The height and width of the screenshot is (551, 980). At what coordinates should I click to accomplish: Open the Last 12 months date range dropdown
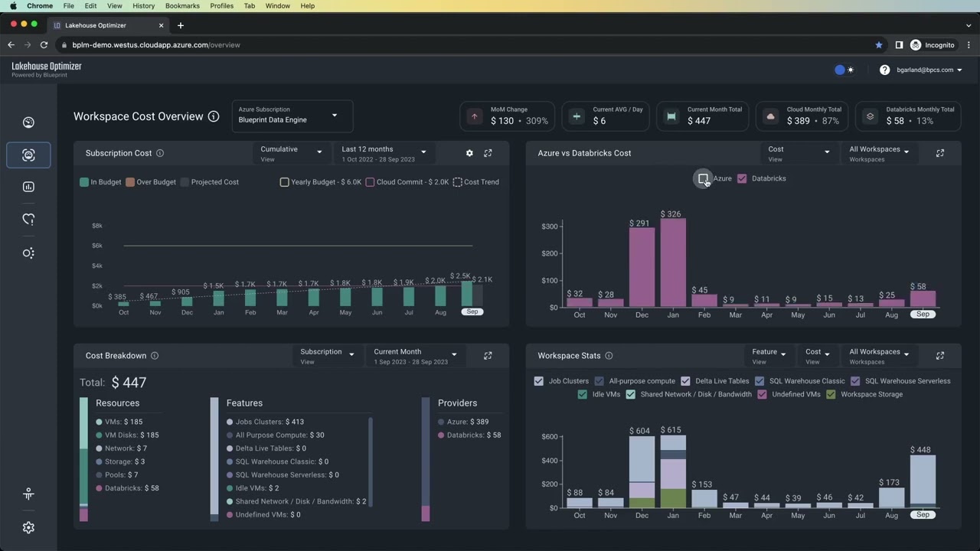[384, 153]
